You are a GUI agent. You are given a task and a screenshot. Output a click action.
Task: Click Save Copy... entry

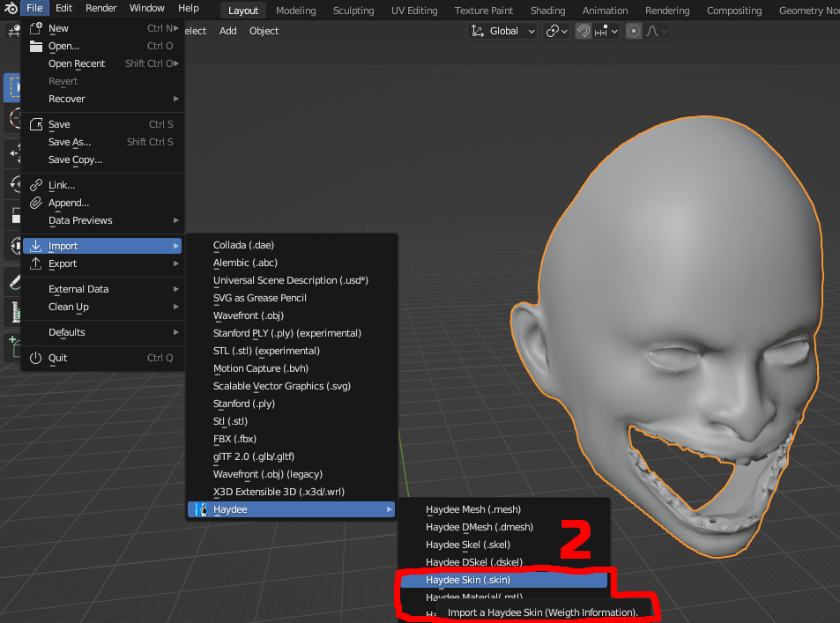pyautogui.click(x=102, y=159)
